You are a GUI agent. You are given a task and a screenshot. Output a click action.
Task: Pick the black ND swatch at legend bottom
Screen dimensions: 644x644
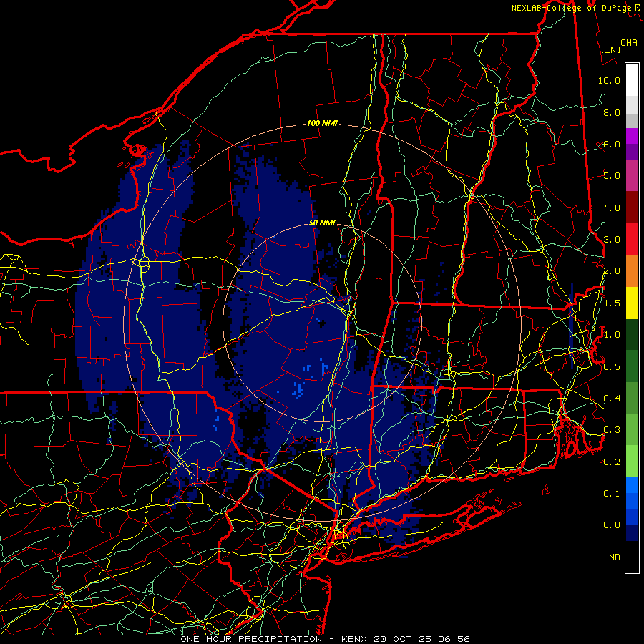(x=632, y=557)
